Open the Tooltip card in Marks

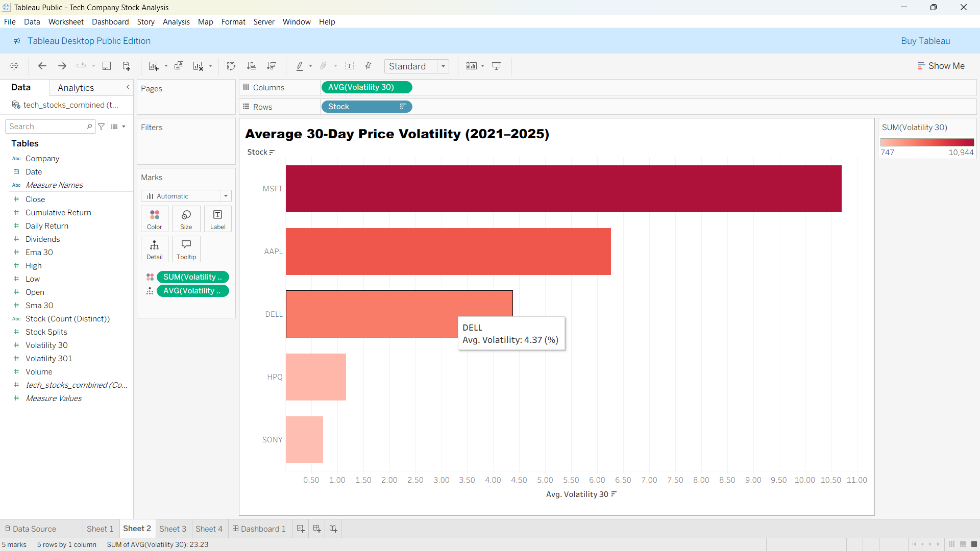coord(186,249)
